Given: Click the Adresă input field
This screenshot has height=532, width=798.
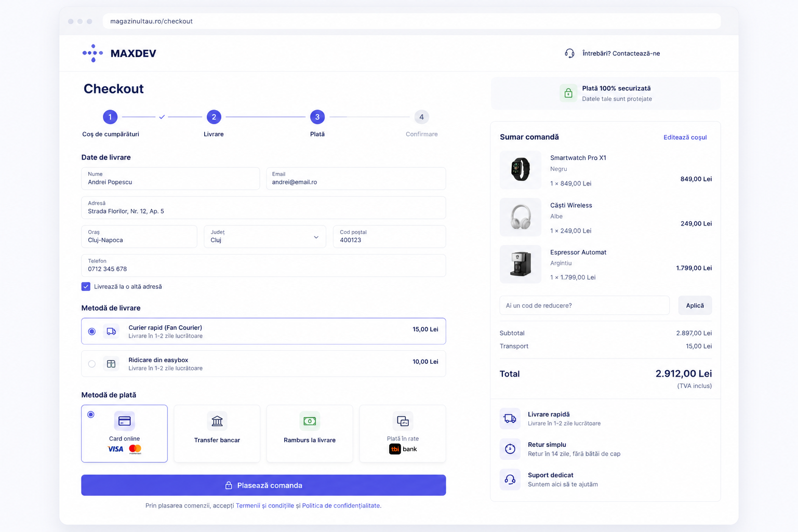Looking at the screenshot, I should 263,207.
